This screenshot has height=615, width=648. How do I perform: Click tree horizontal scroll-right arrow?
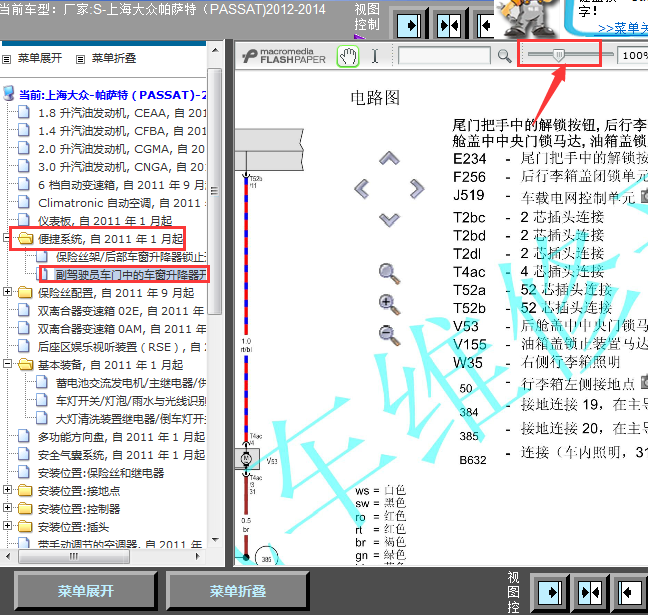[198, 556]
